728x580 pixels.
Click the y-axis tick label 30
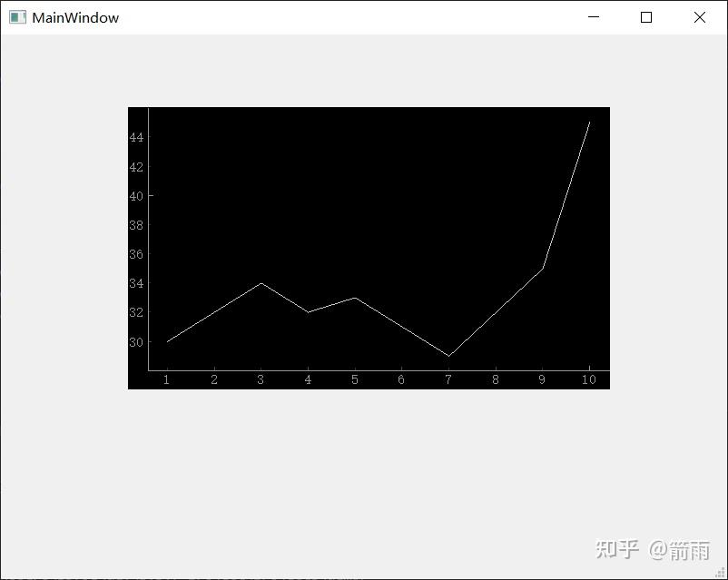coord(134,341)
